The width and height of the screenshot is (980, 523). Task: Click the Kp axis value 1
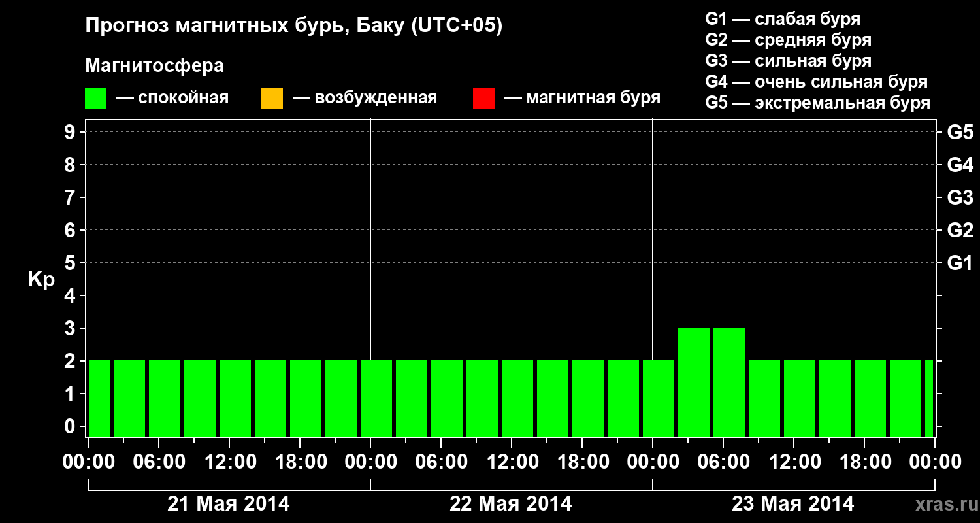[71, 394]
